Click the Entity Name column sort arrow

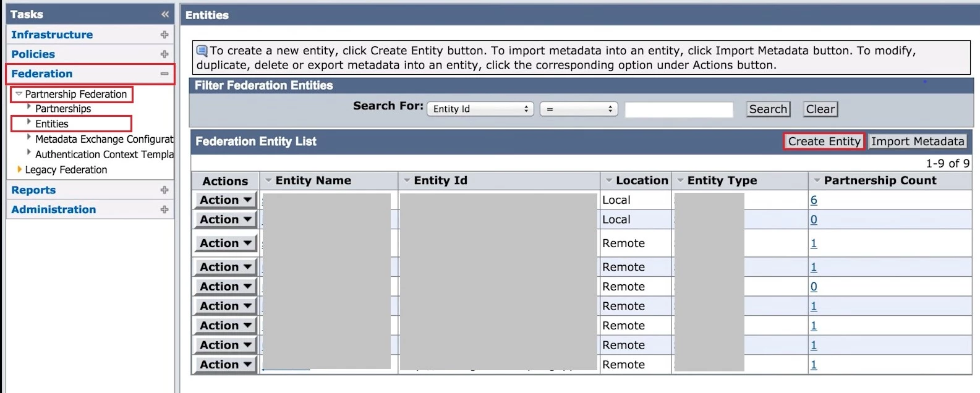[268, 180]
